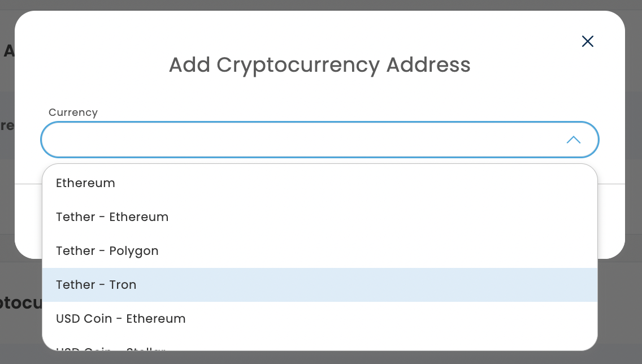Select Ethereum from the currency list
This screenshot has width=642, height=364.
tap(86, 183)
